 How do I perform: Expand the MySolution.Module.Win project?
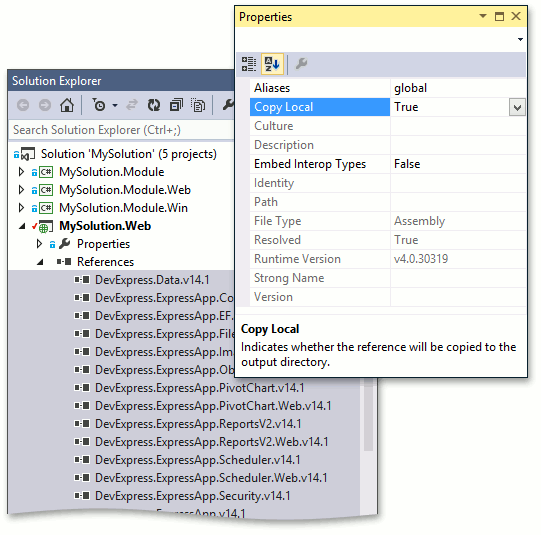21,208
